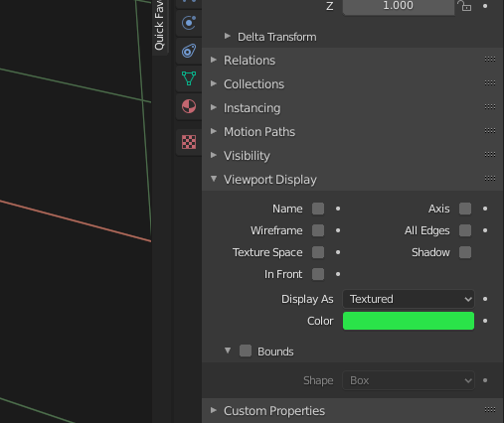Open the Texture properties checker icon
The height and width of the screenshot is (423, 504).
189,142
